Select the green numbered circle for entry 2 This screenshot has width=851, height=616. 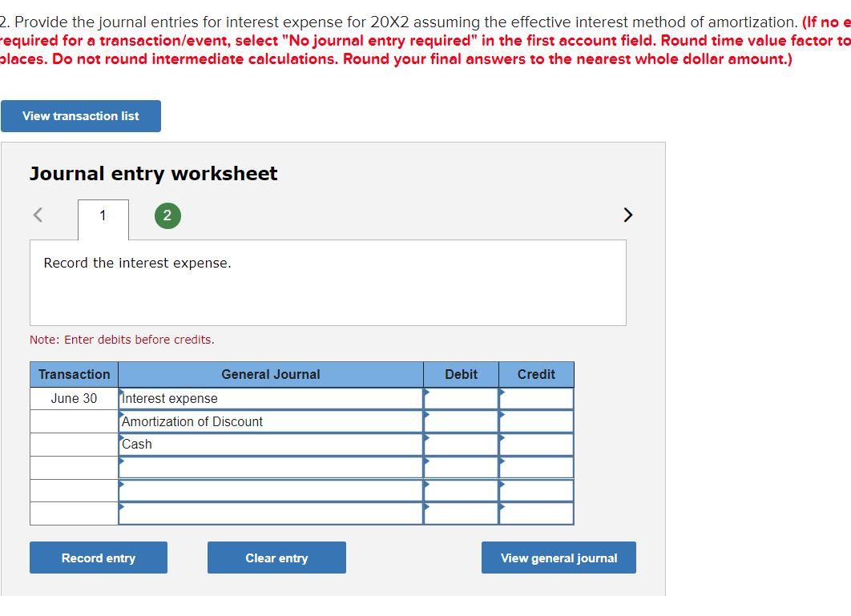pyautogui.click(x=167, y=215)
